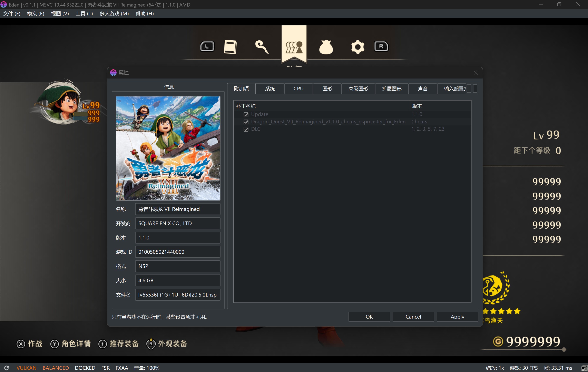The image size is (588, 372).
Task: Sort by the 补丁名称 column header
Action: click(322, 106)
